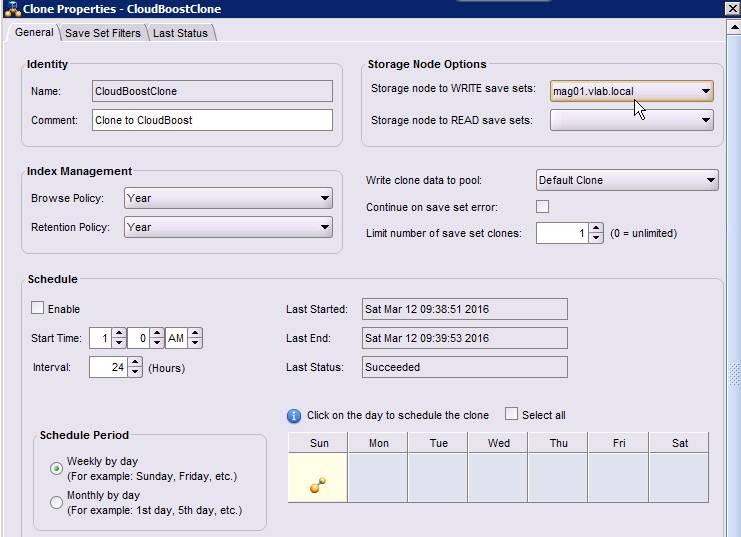Click the info icon beside schedule hint
741x537 pixels.
click(x=293, y=416)
